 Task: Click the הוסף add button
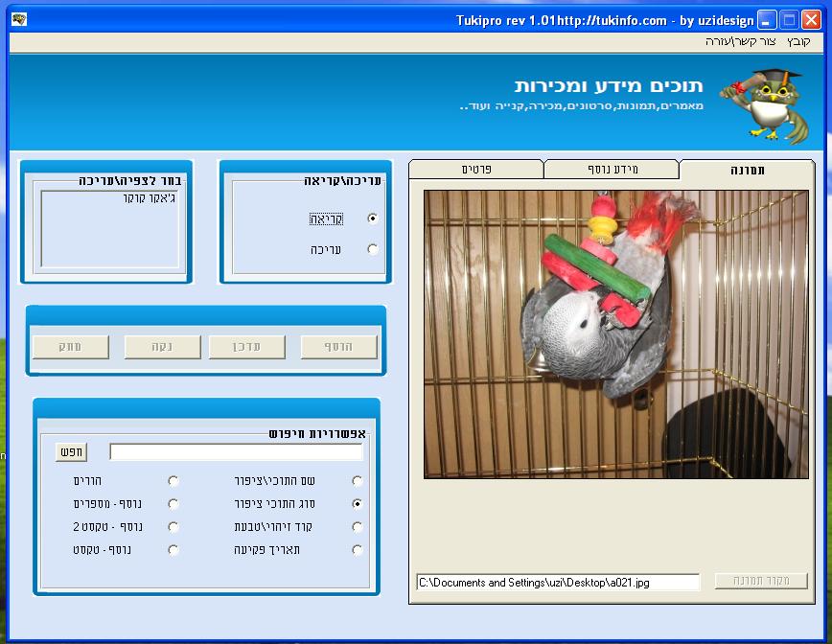coord(338,347)
